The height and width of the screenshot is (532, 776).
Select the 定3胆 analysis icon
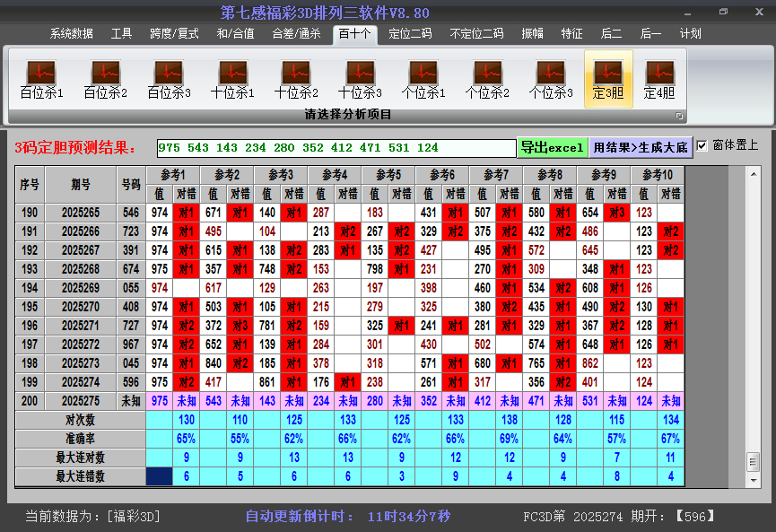[x=608, y=79]
